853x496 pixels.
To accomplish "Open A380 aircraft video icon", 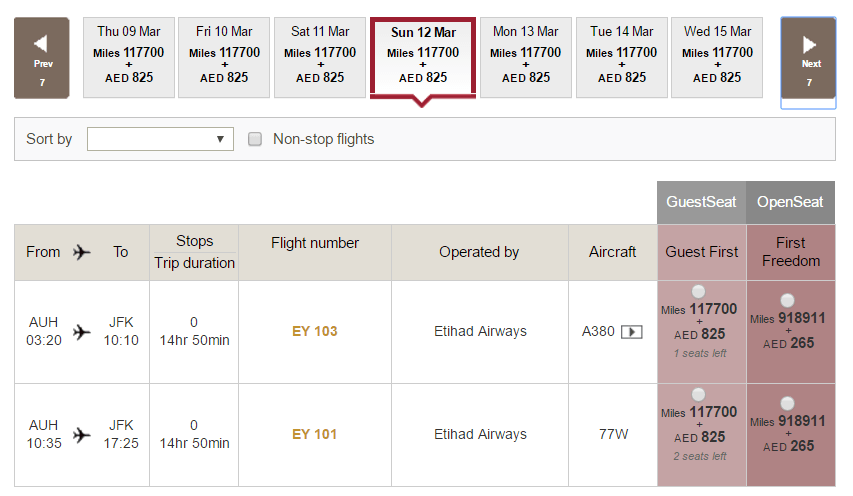I will 632,332.
